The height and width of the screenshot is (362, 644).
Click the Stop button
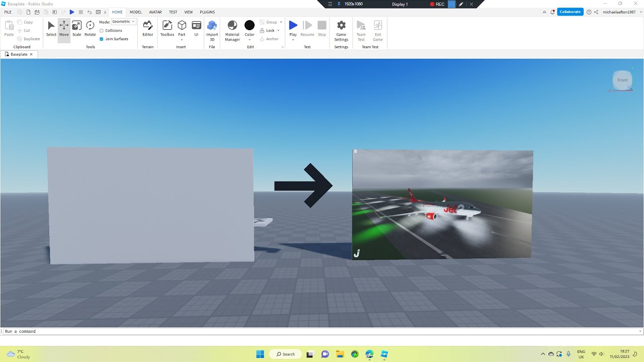322,29
